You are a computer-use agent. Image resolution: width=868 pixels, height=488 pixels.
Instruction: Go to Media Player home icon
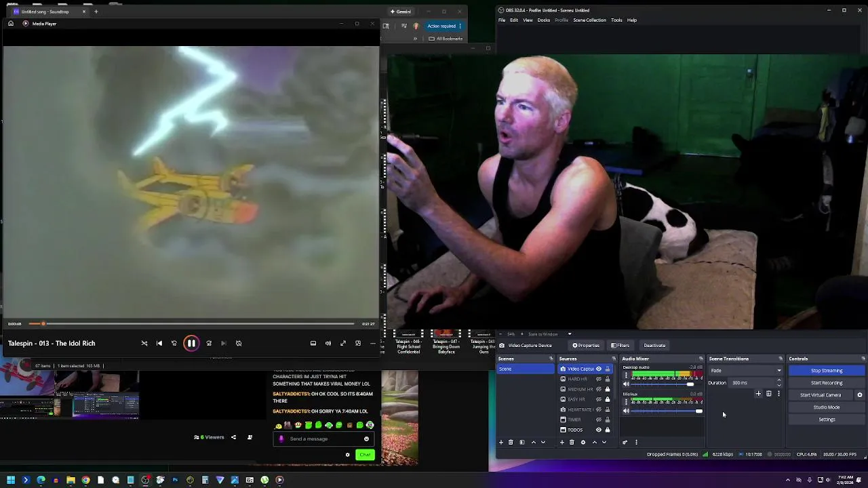coord(11,24)
